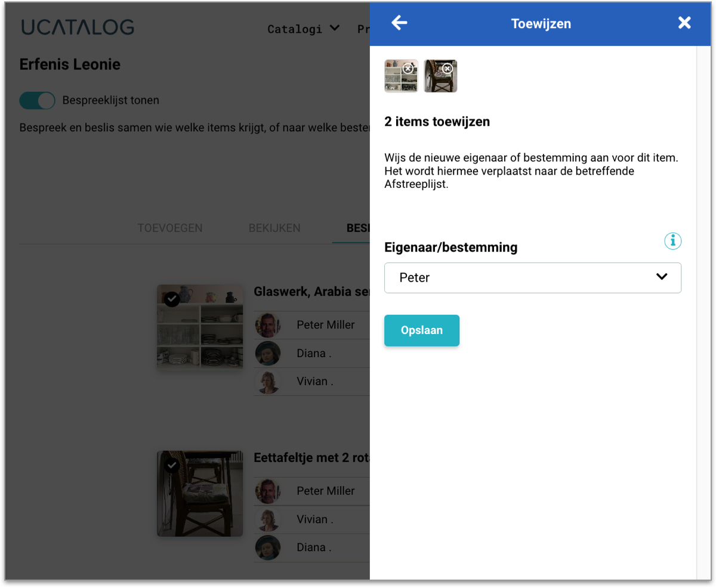716x588 pixels.
Task: Select Peter Miller under Glaswerk
Action: pos(326,325)
